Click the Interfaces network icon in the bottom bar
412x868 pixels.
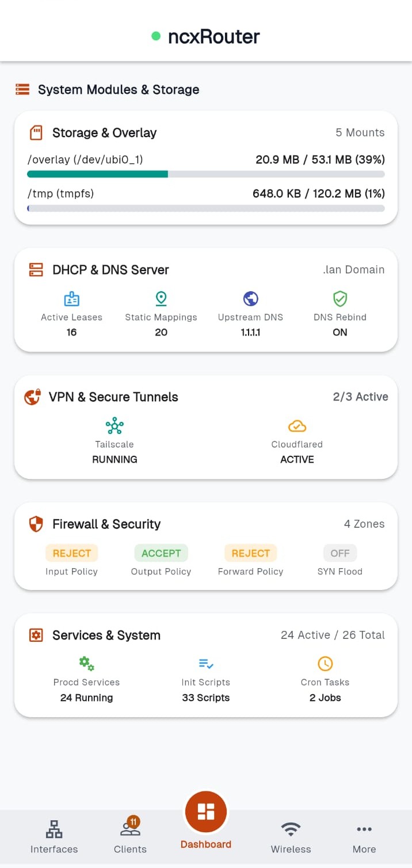click(54, 829)
